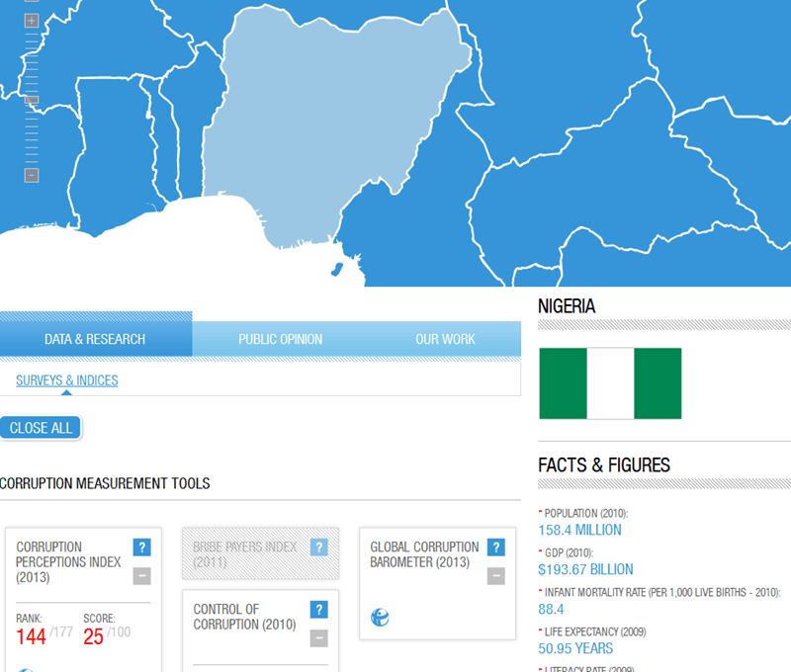Viewport: 791px width, 672px height.
Task: Click the Bribe Payers Index (2011) title
Action: (x=244, y=554)
